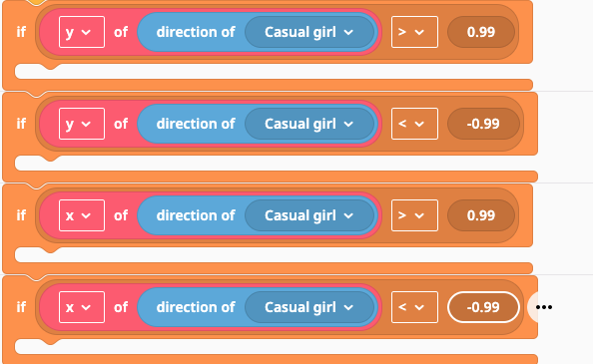This screenshot has height=364, width=593.
Task: Select the direction of block in first condition
Action: click(195, 32)
